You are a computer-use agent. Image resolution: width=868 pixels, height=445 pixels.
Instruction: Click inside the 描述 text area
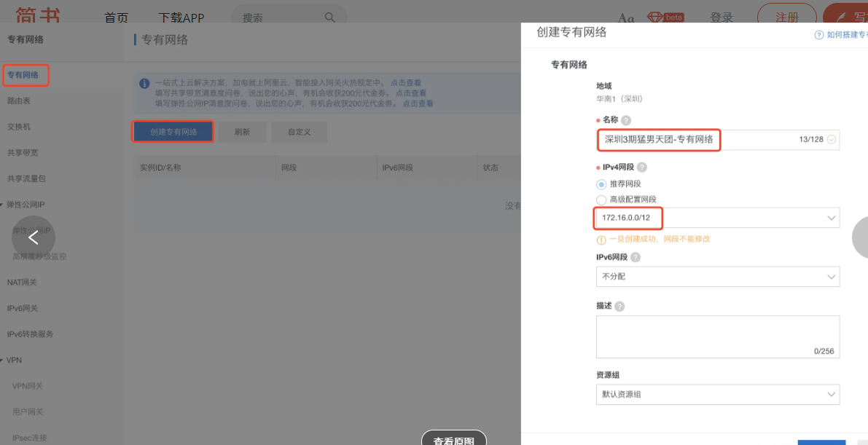[718, 335]
